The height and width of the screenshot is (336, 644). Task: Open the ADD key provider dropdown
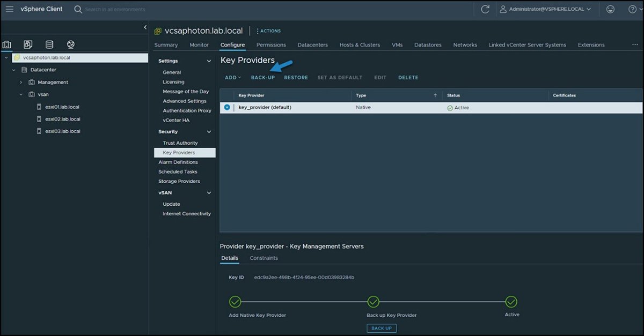pos(233,78)
